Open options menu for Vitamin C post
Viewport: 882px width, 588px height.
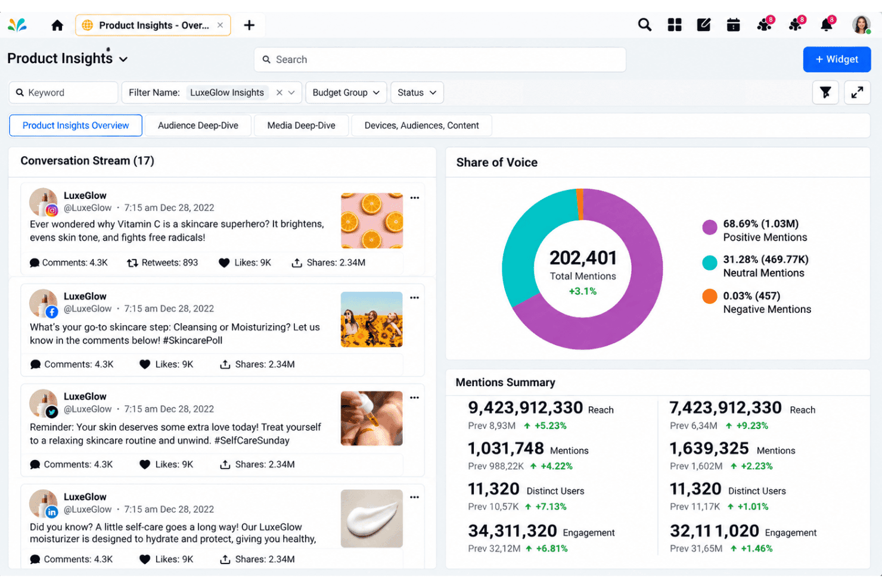point(415,198)
